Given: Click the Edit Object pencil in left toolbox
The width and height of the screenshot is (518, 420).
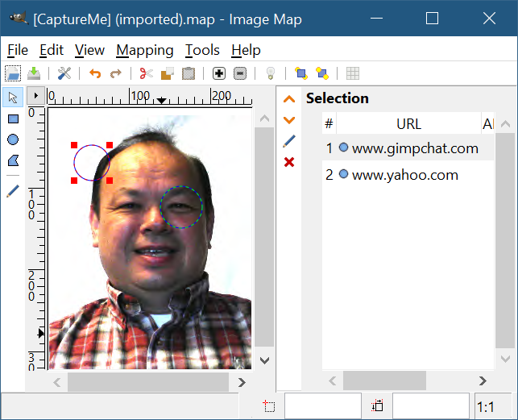Looking at the screenshot, I should 13,191.
